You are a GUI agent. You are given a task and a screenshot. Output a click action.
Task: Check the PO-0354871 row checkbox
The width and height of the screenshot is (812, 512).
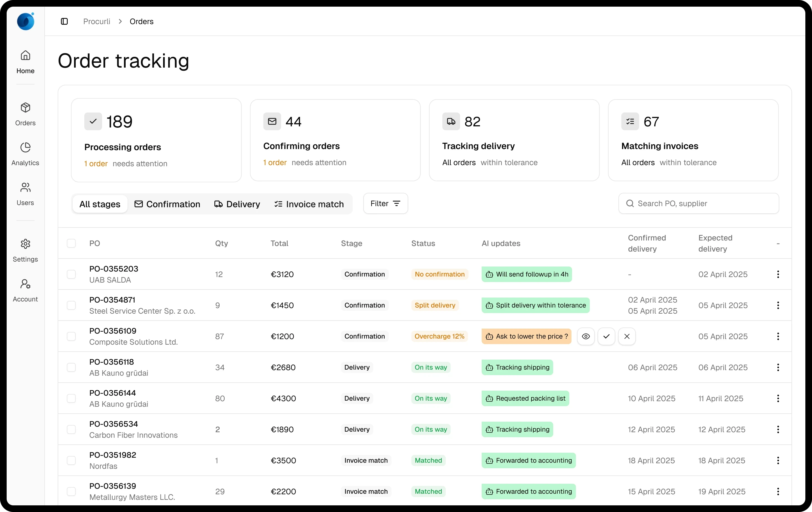(71, 305)
